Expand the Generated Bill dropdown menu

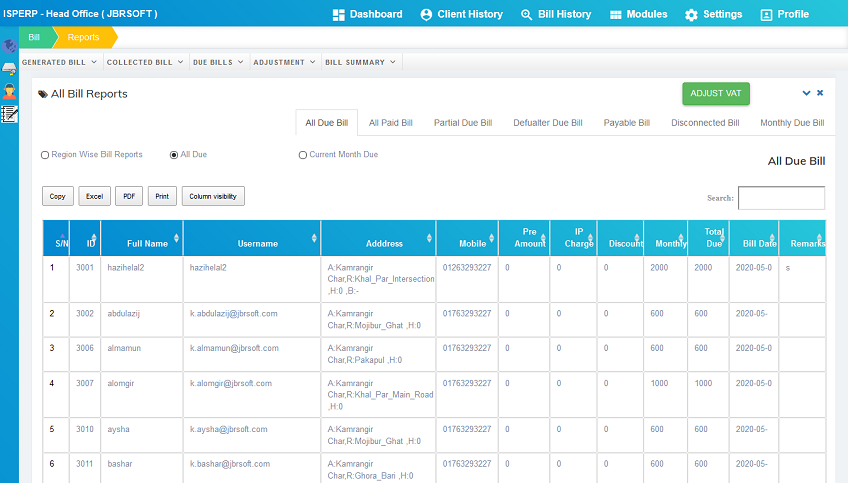pyautogui.click(x=59, y=62)
